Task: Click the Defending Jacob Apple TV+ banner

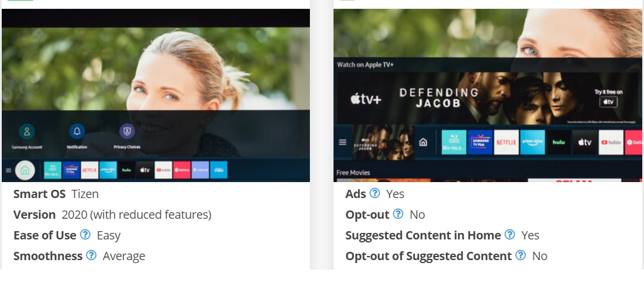Action: coord(488,99)
